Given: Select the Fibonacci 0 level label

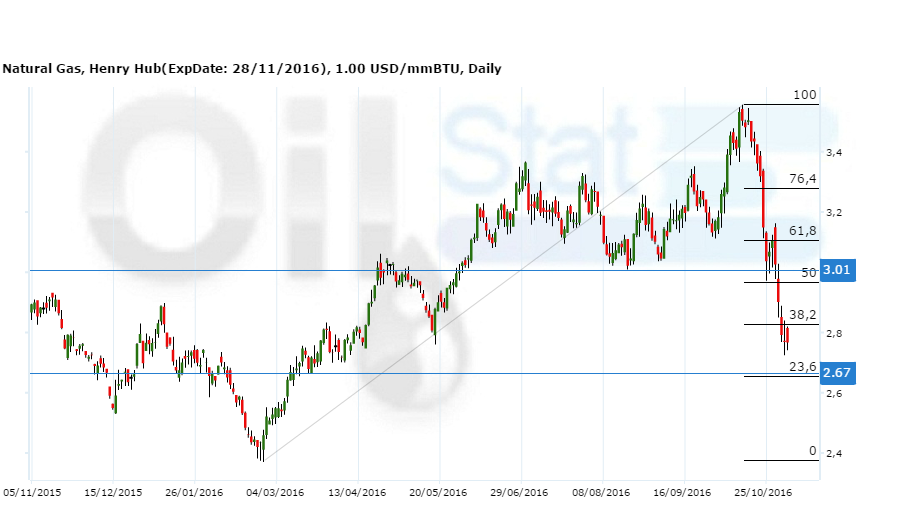Looking at the screenshot, I should (x=812, y=451).
